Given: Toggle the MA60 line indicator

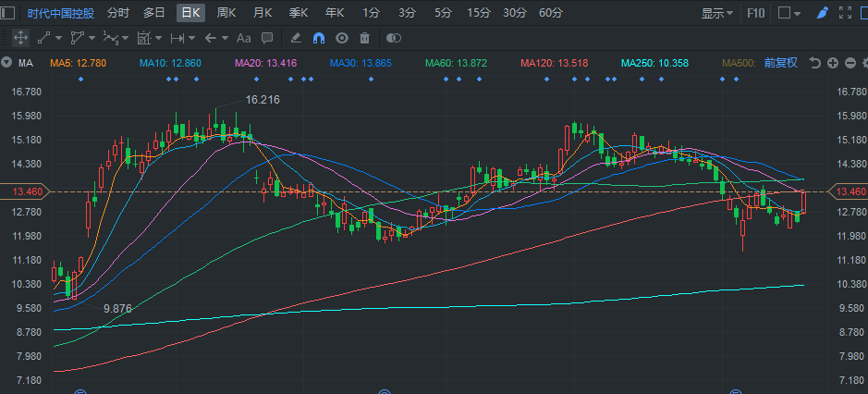Looking at the screenshot, I should click(456, 63).
